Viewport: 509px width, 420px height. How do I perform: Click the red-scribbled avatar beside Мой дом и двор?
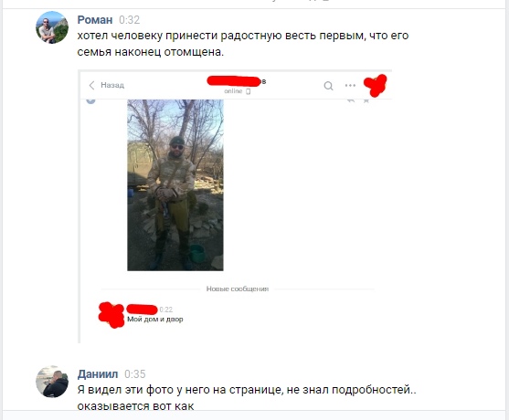(111, 315)
